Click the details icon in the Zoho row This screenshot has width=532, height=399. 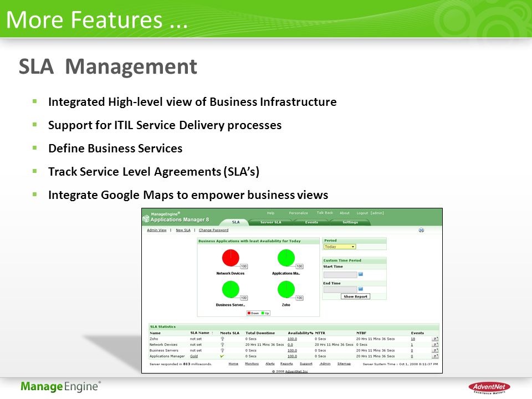(435, 339)
